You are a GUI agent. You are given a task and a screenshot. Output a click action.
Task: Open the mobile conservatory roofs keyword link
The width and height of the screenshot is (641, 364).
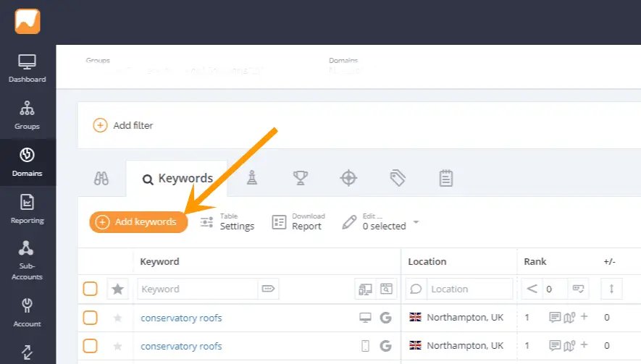coord(181,346)
